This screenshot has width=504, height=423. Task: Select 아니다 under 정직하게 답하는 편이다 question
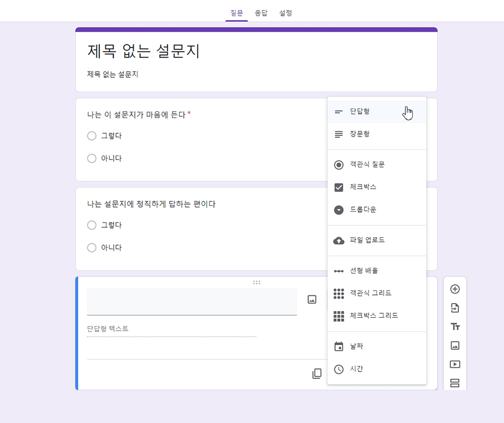pos(92,248)
